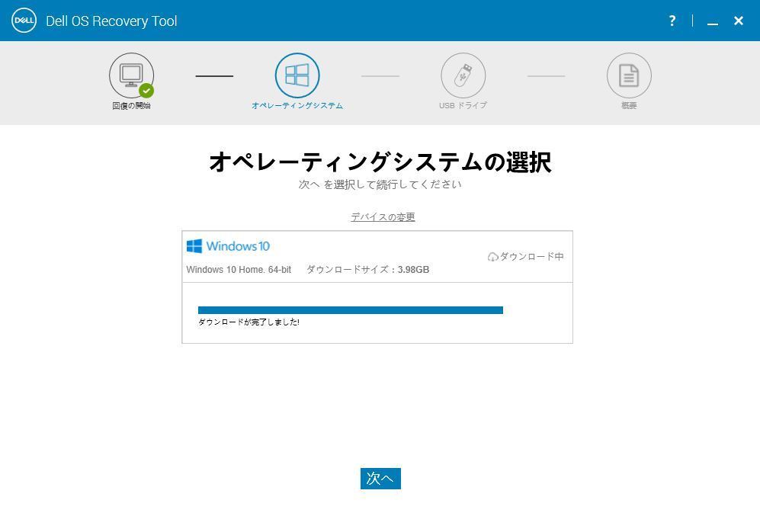Click the 回復の開始 step label
Viewport: 760px width, 532px height.
[131, 106]
